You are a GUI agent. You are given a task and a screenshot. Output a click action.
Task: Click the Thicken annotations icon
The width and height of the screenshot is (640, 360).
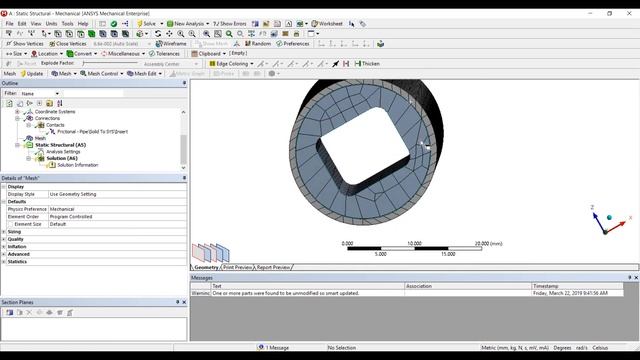pyautogui.click(x=358, y=64)
